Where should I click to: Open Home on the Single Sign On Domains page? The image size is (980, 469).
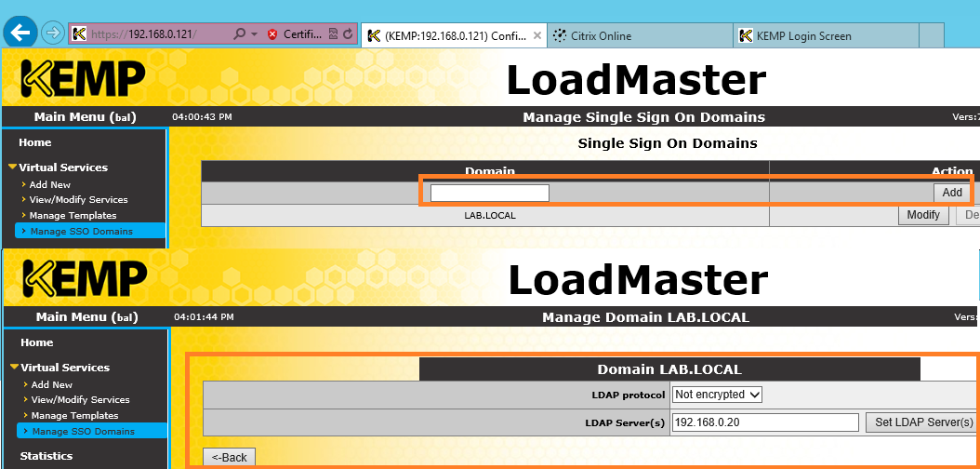35,142
